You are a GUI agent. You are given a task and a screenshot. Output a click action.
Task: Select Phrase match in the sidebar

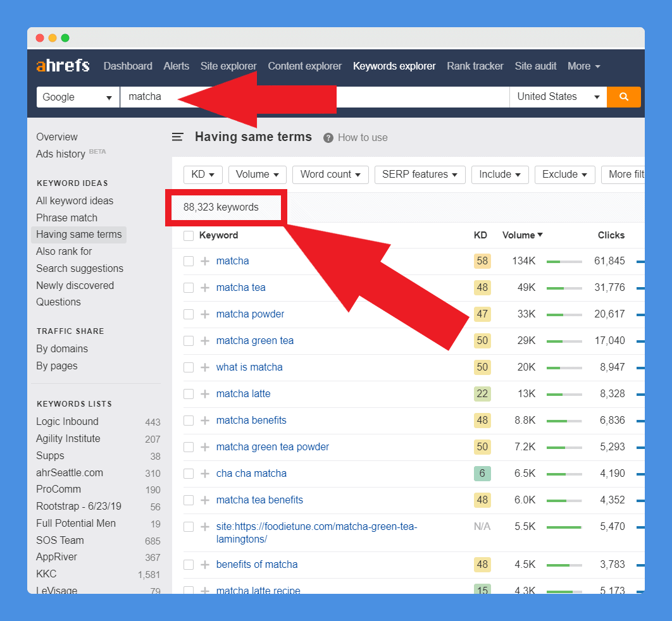click(x=66, y=218)
